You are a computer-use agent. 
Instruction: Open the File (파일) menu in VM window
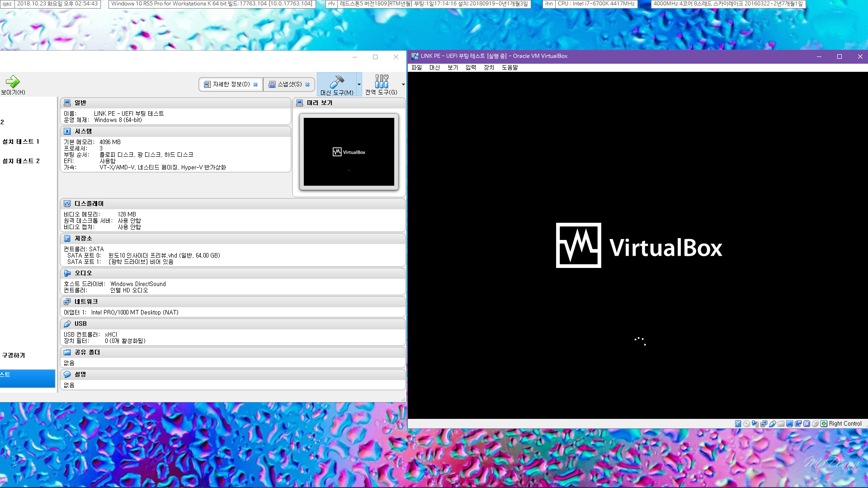coord(416,67)
